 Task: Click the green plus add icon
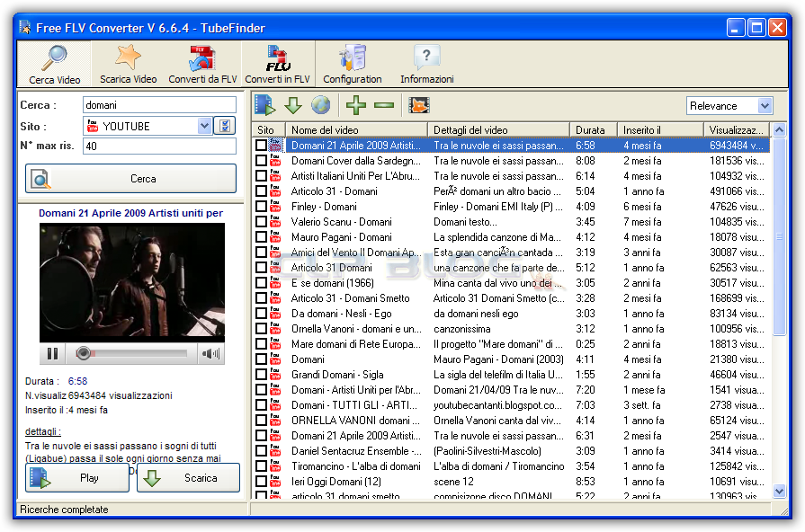pos(356,105)
